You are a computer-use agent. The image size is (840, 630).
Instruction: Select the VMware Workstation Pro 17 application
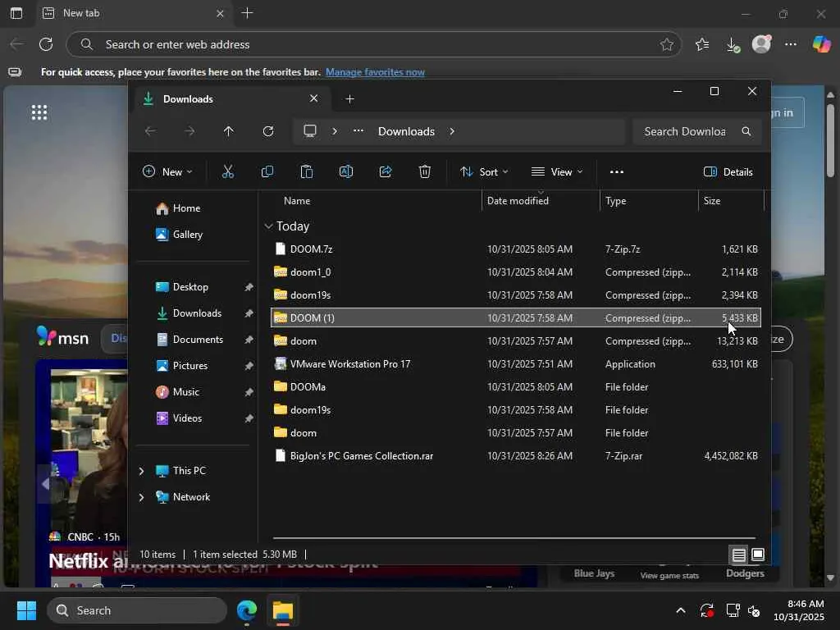coord(516,363)
